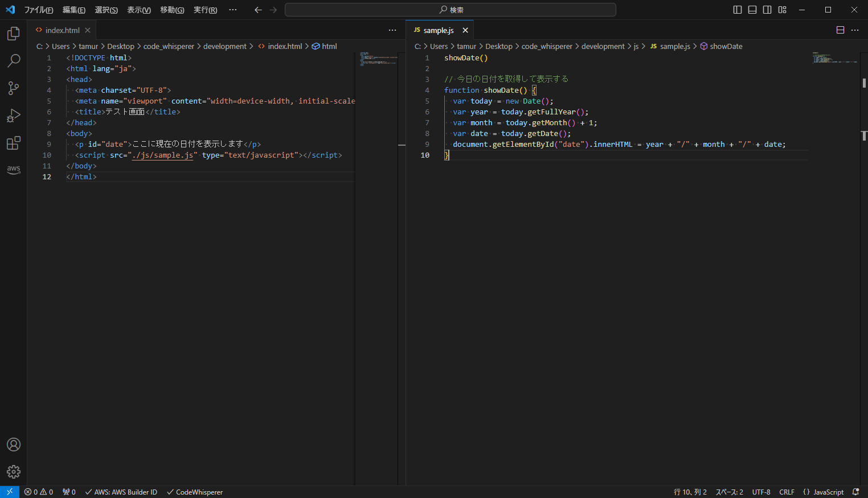Expand development breadcrumb in right editor
This screenshot has height=498, width=868.
pos(603,46)
